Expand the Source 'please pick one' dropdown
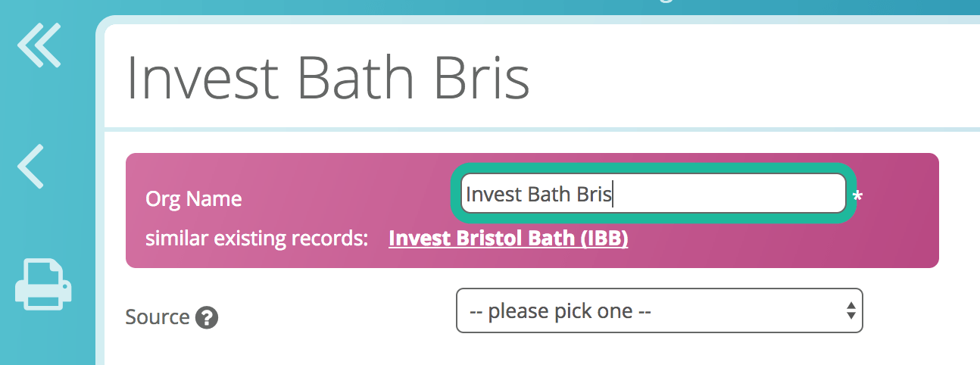Image resolution: width=980 pixels, height=365 pixels. [651, 310]
